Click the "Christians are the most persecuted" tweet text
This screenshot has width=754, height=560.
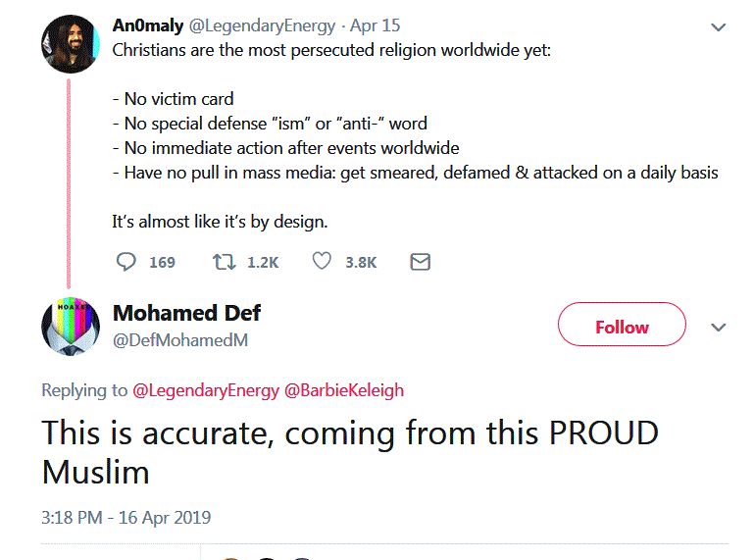331,49
